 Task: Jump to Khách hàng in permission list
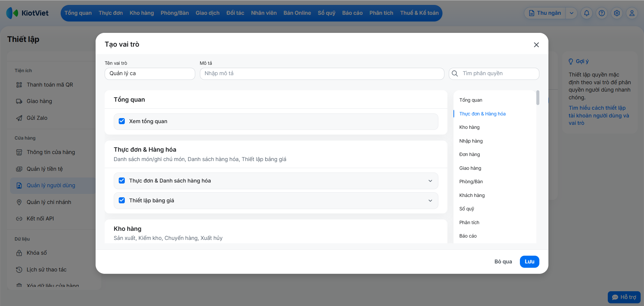[x=472, y=195]
